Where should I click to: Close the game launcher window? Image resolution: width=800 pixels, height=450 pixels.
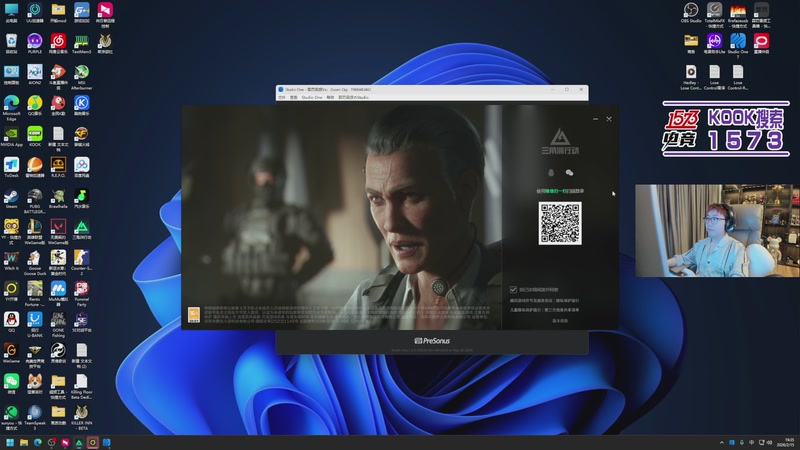click(x=609, y=119)
